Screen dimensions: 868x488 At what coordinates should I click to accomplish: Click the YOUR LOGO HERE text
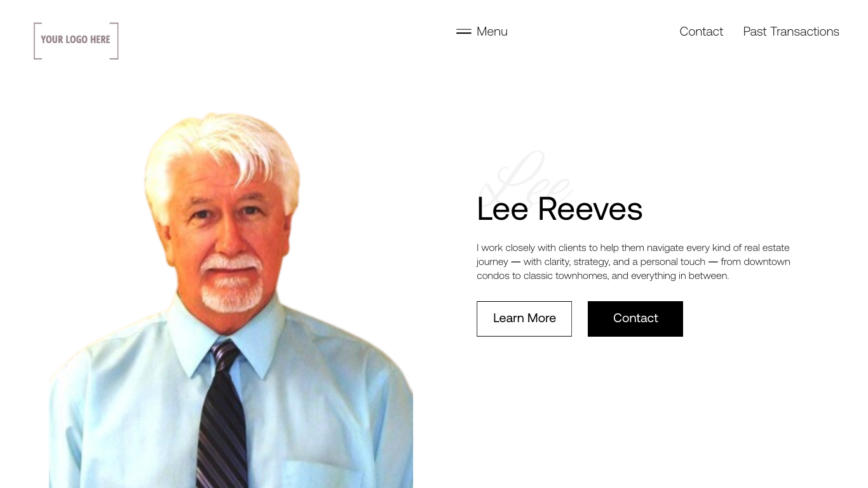point(76,39)
